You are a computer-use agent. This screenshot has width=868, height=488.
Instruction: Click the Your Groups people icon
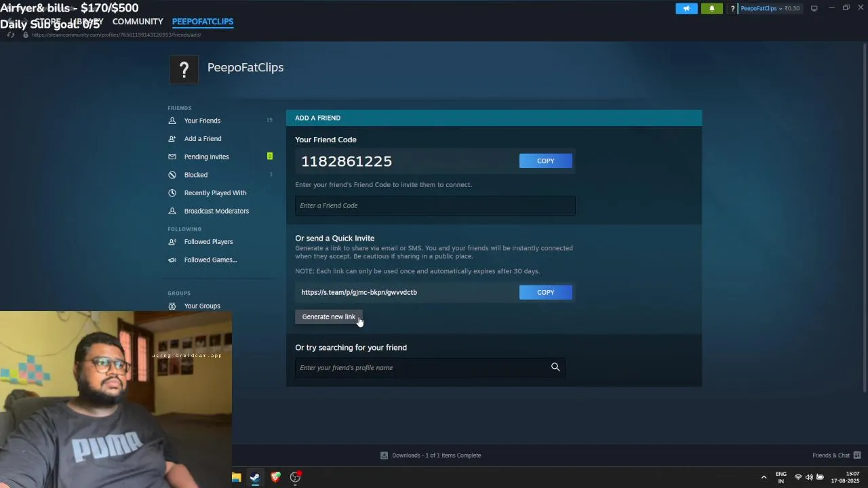click(x=172, y=306)
